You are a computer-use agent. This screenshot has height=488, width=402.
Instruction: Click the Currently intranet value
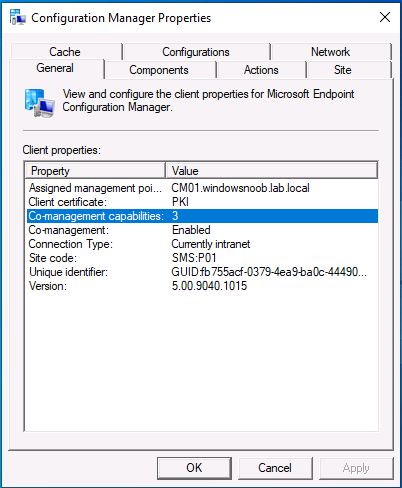211,244
